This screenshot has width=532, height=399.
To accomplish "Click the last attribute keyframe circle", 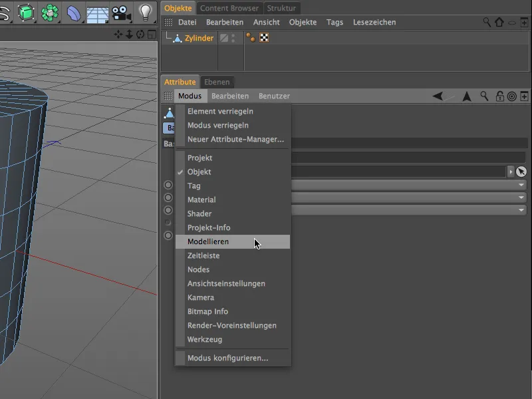I will click(x=168, y=235).
